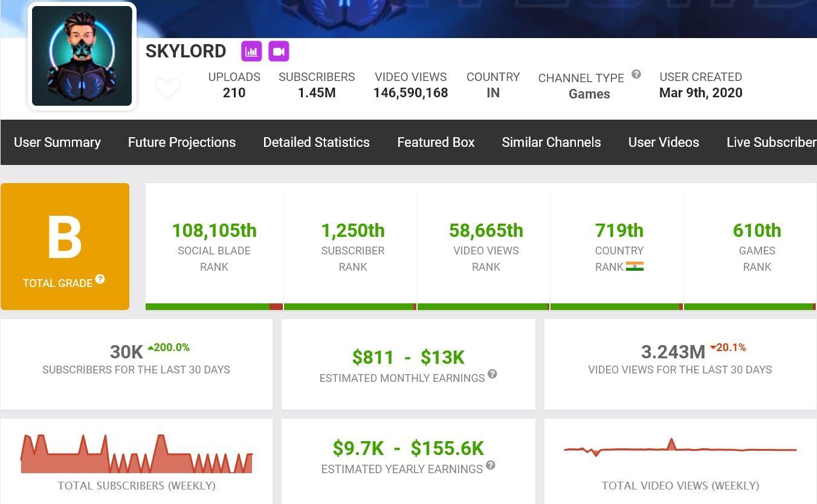Click the Total Subscribers weekly chart
The image size is (817, 504).
pyautogui.click(x=137, y=454)
